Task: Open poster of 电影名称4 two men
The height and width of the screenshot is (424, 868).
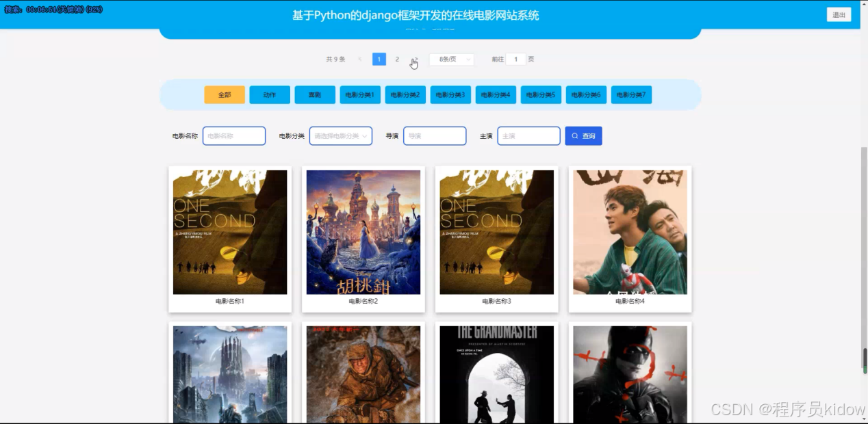Action: click(630, 232)
